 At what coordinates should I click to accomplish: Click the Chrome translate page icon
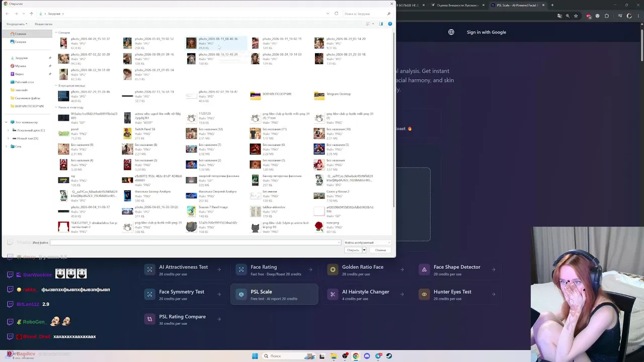pos(559,16)
